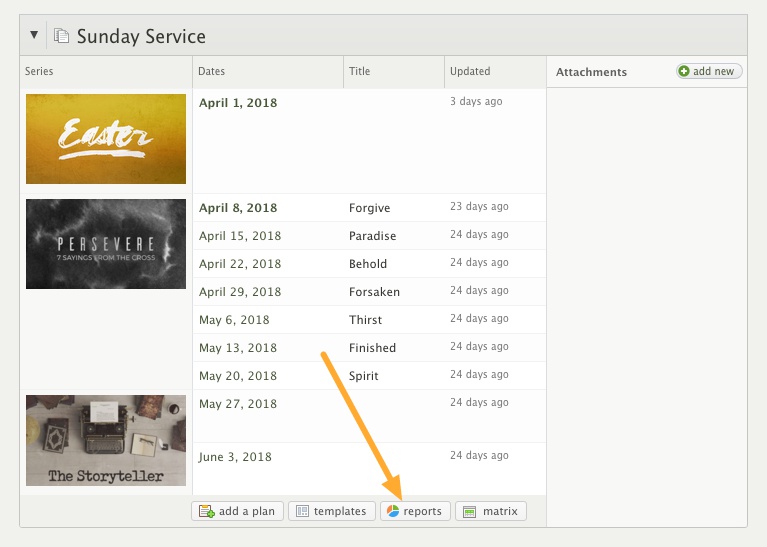Open the May 20, 2018 plan
Viewport: 767px width, 547px height.
pos(238,376)
